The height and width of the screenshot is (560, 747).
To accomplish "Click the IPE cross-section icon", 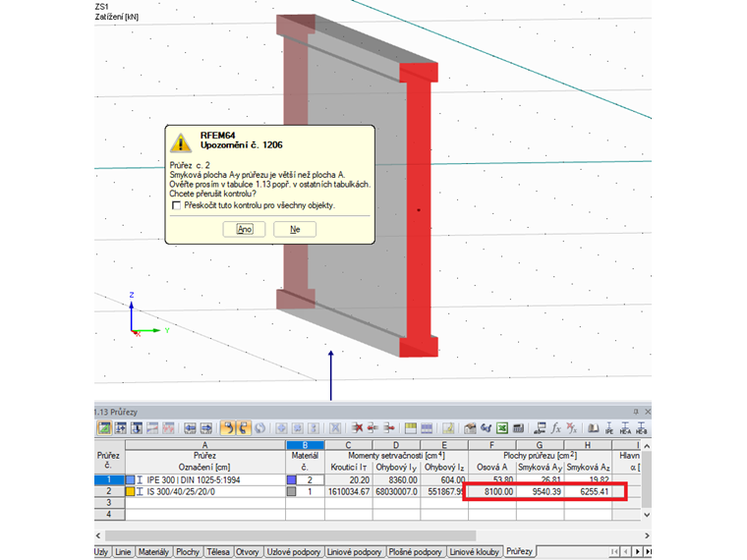I will [x=609, y=428].
